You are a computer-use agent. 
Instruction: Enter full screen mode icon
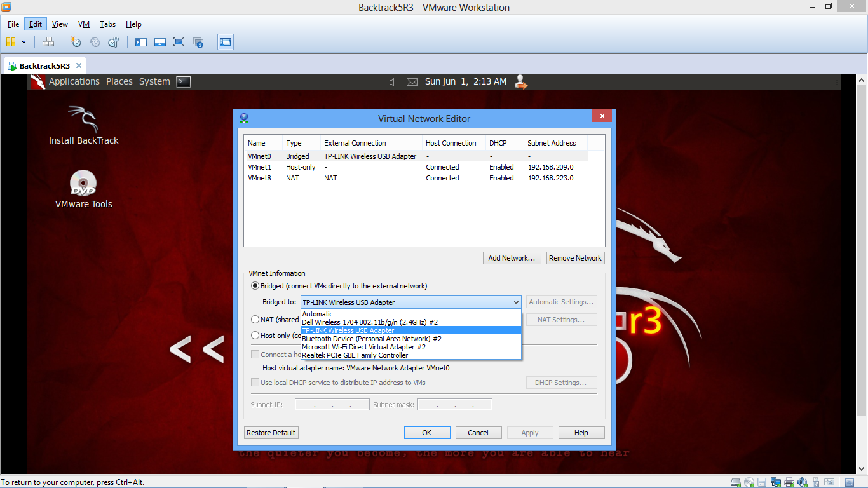click(x=179, y=42)
